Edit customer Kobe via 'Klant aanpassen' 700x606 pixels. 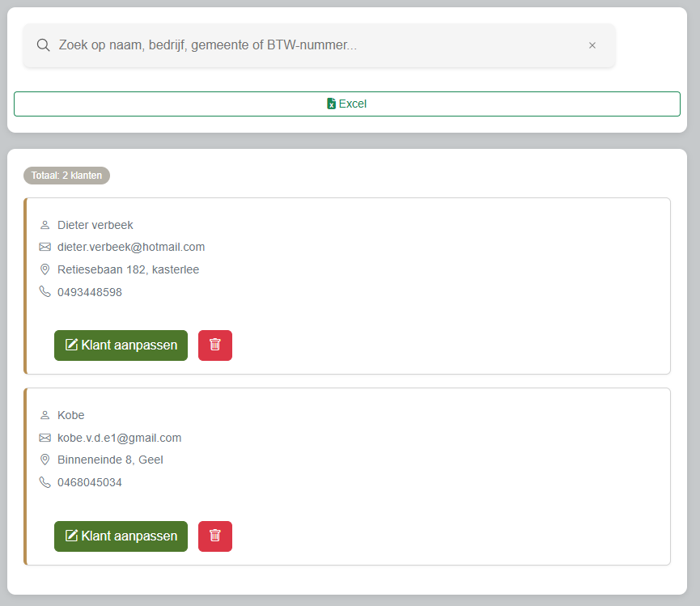121,536
